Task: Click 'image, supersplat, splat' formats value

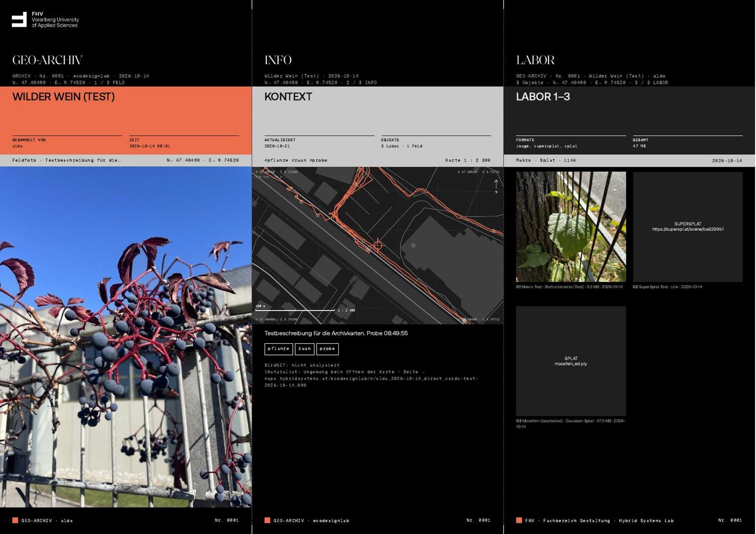Action: pos(547,146)
